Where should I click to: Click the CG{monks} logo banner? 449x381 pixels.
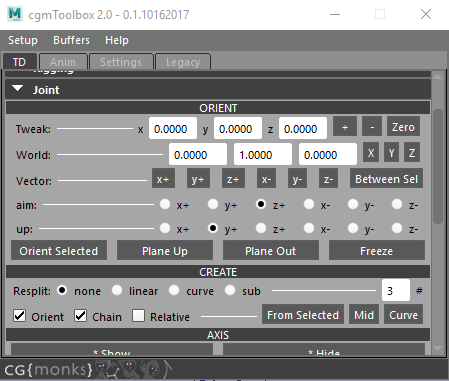click(x=88, y=369)
